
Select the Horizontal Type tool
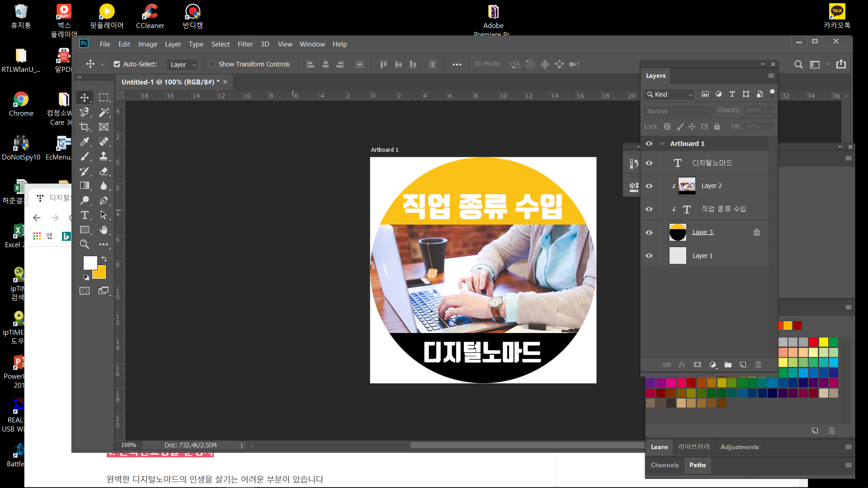point(85,215)
